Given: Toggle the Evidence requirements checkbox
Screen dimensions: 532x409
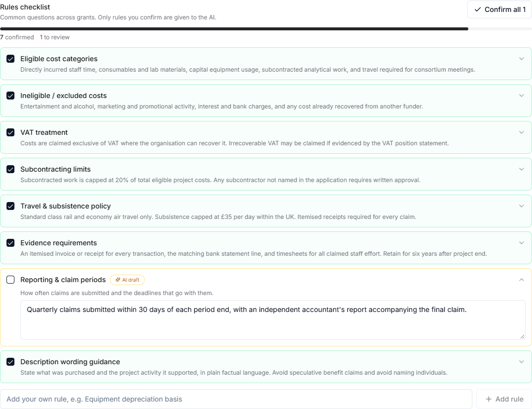Looking at the screenshot, I should (10, 243).
